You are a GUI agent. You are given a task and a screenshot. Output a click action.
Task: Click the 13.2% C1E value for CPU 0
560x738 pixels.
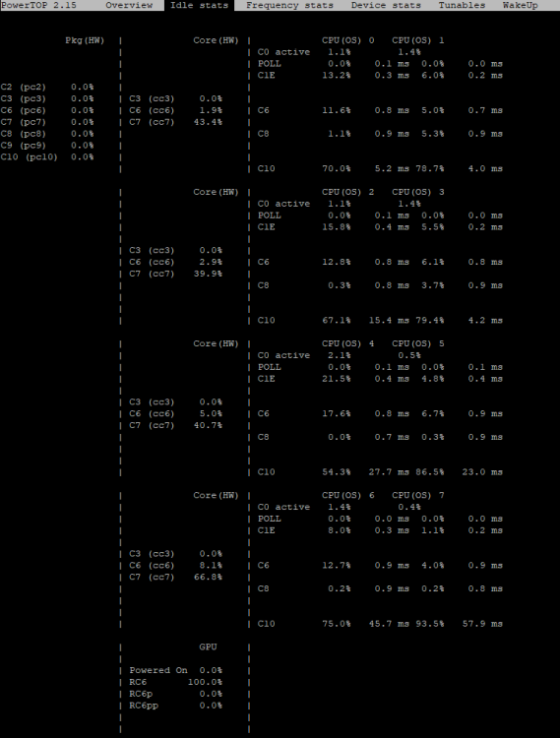tap(337, 76)
